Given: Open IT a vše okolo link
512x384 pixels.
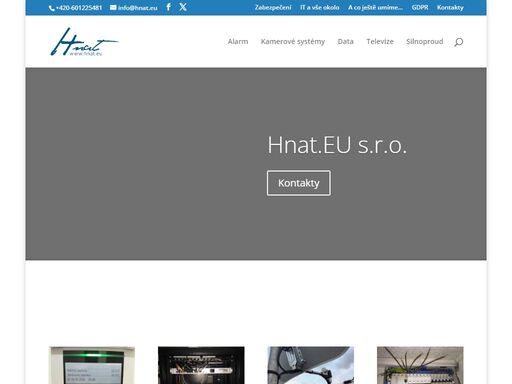Looking at the screenshot, I should pyautogui.click(x=319, y=7).
